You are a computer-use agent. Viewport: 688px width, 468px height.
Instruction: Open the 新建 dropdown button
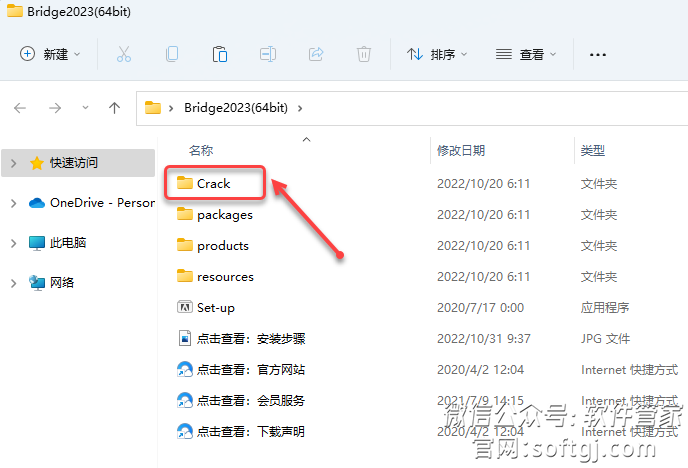click(x=50, y=54)
